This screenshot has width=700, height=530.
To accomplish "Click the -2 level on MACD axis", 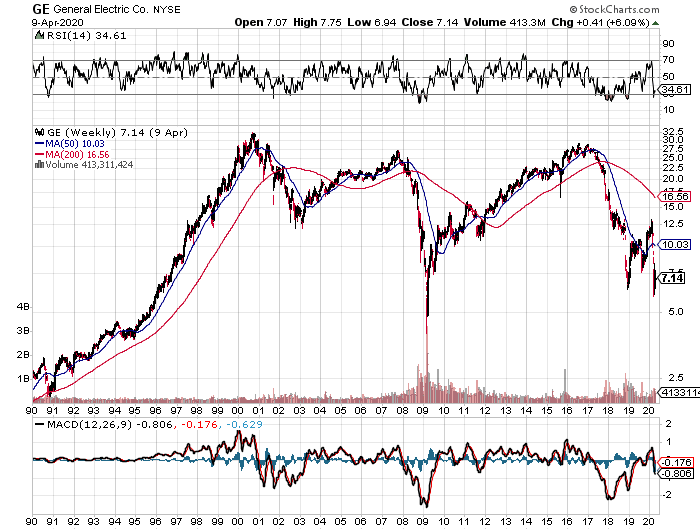I will coord(667,495).
